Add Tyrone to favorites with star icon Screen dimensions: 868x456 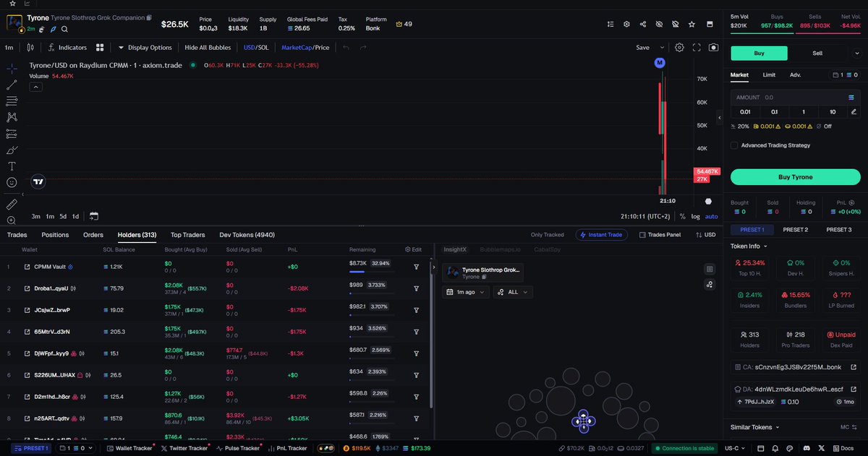click(692, 24)
